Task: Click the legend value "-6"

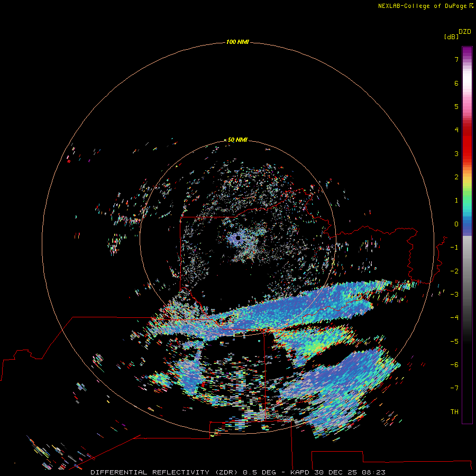Action: 454,365
